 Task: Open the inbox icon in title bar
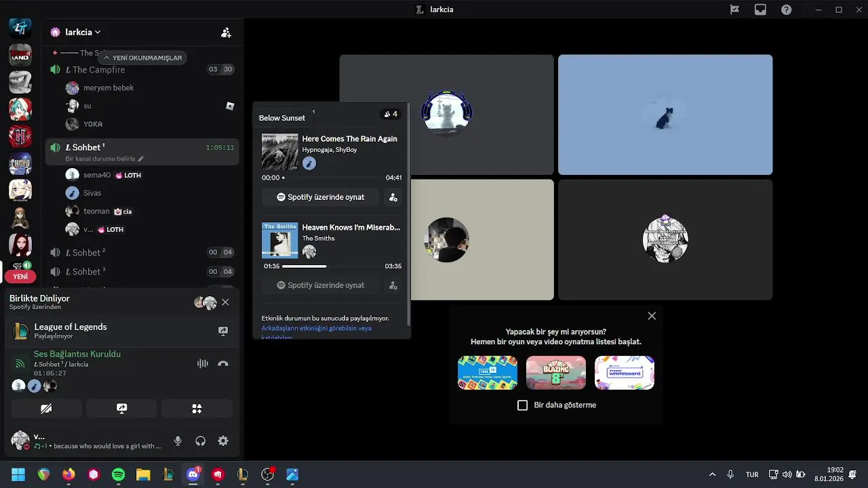[760, 9]
